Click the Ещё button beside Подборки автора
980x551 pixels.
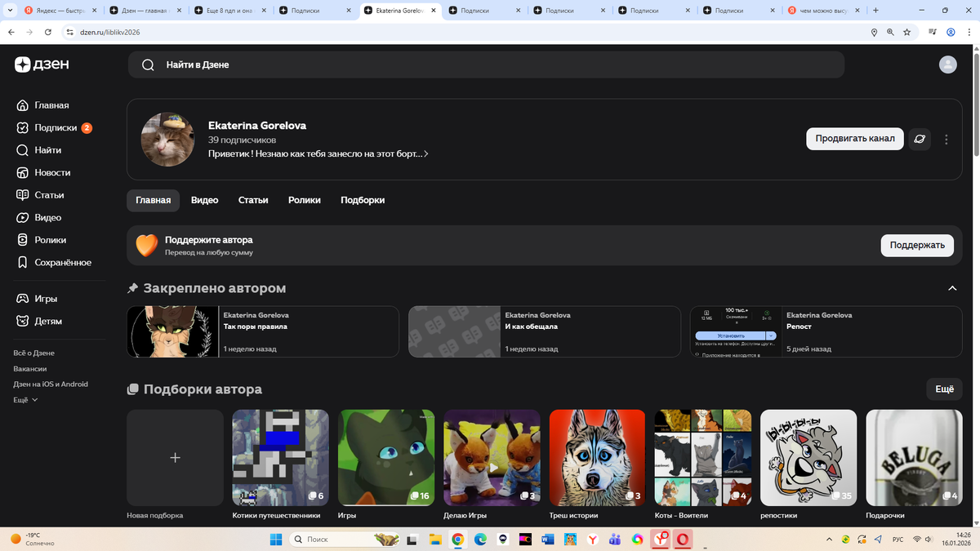pos(944,389)
